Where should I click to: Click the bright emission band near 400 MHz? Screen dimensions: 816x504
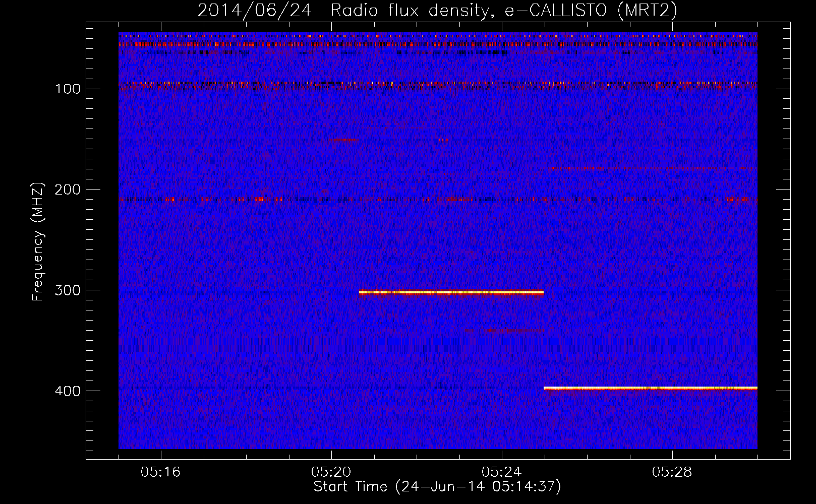click(x=651, y=388)
